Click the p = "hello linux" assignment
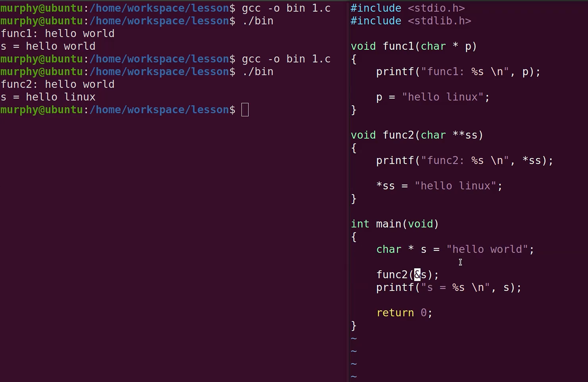The image size is (588, 382). 433,97
